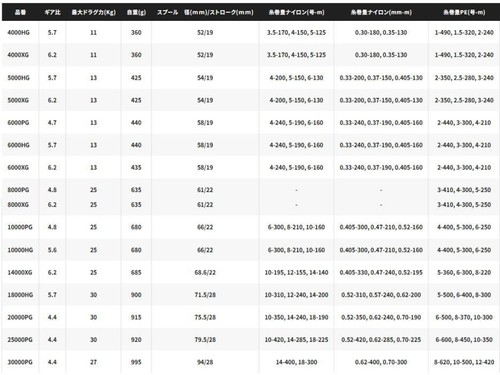The image size is (500, 375).
Task: Select the 995 weight cell
Action: click(x=136, y=362)
